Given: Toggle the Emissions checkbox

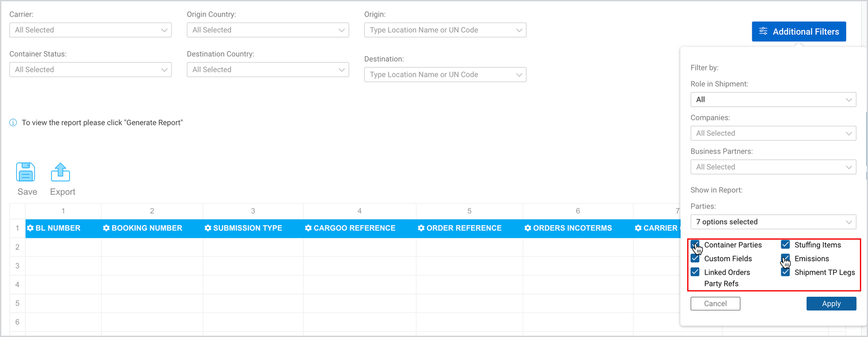Looking at the screenshot, I should tap(786, 258).
